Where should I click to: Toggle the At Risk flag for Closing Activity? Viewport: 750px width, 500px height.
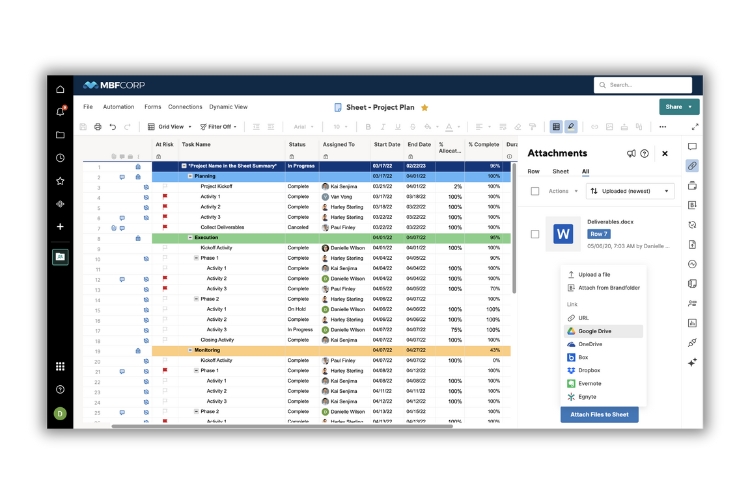[x=165, y=340]
